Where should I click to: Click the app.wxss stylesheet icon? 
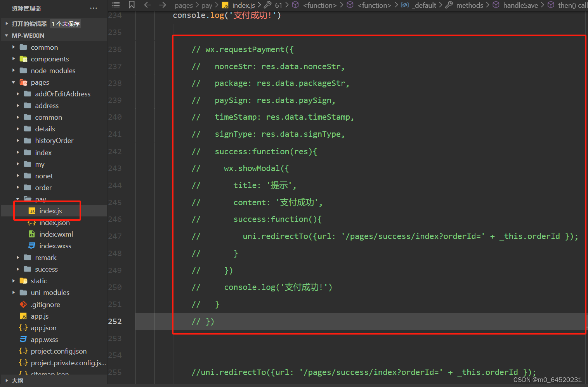tap(23, 340)
